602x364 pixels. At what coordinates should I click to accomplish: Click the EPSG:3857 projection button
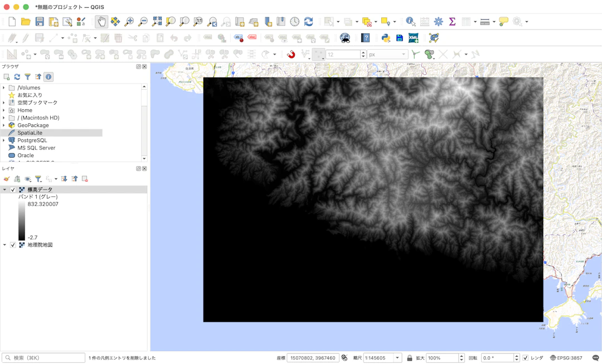[x=566, y=358]
